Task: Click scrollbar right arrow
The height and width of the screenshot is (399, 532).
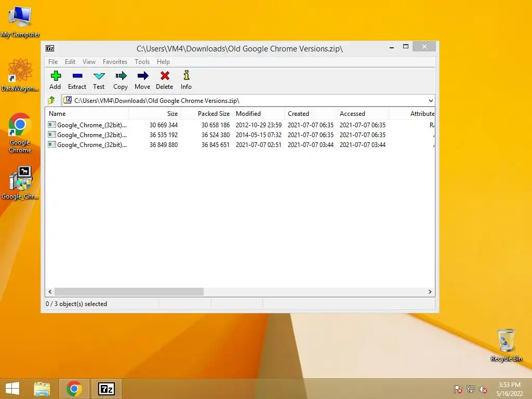Action: tap(430, 292)
